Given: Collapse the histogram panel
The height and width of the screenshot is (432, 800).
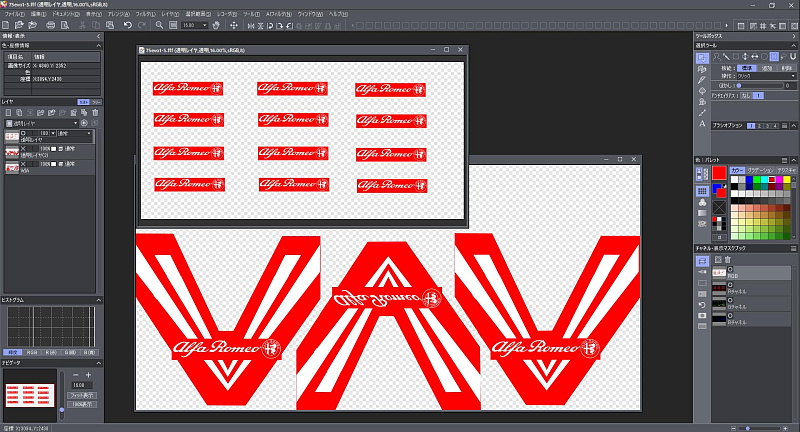Looking at the screenshot, I should pos(97,300).
